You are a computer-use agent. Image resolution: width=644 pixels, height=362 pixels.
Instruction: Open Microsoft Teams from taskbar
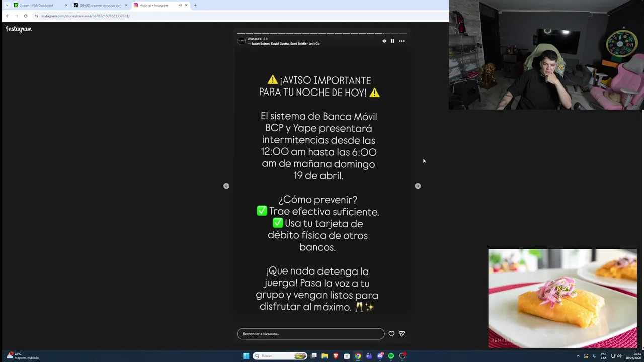[369, 356]
